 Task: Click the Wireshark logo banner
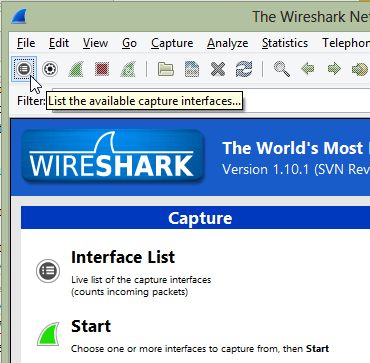pyautogui.click(x=112, y=156)
